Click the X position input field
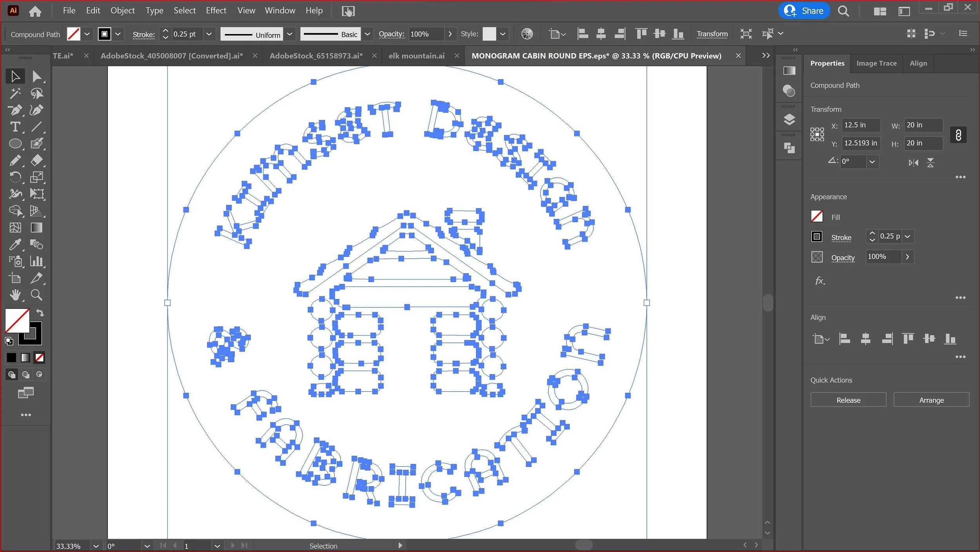Viewport: 980px width, 552px height. tap(860, 125)
